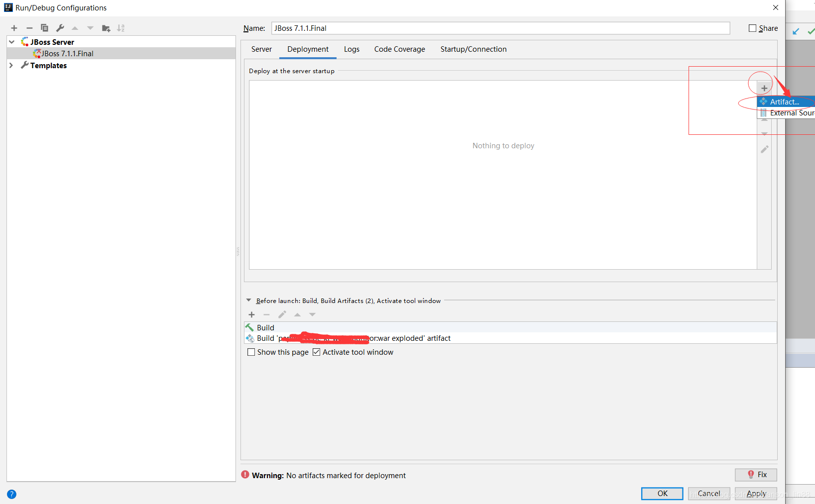Focus the Name input field
Viewport: 815px width, 504px height.
pos(500,28)
